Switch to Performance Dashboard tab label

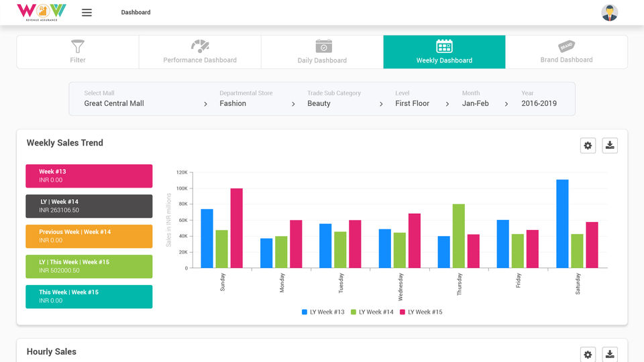tap(200, 60)
